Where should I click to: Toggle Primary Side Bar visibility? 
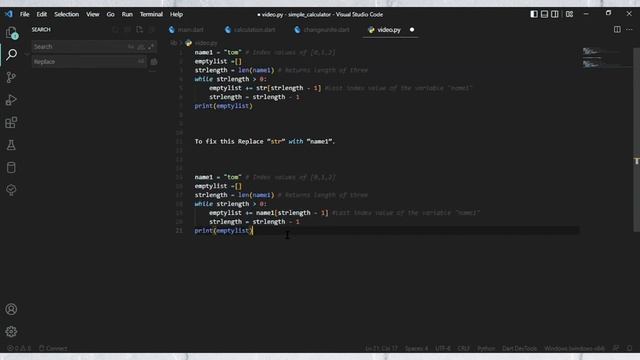tap(534, 14)
